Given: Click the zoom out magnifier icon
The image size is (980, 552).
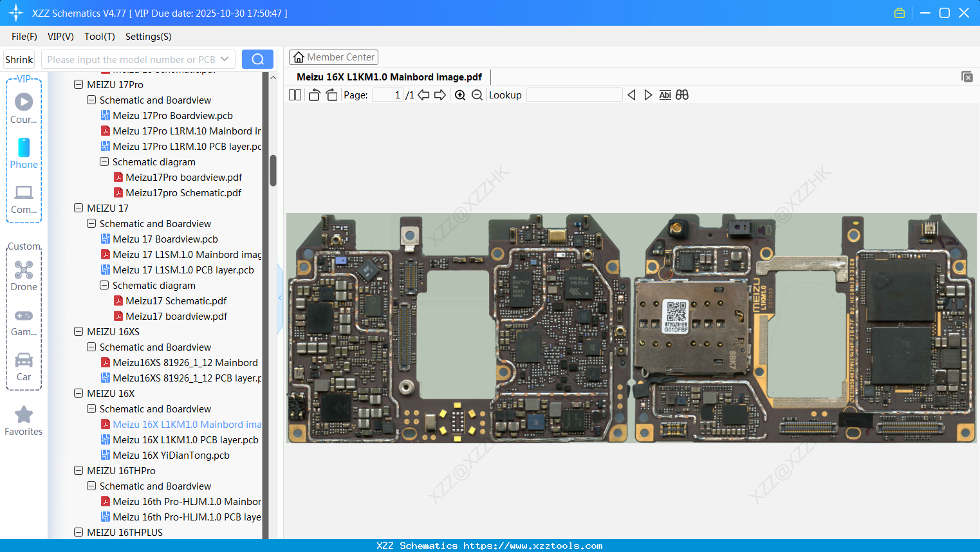Looking at the screenshot, I should [x=477, y=95].
